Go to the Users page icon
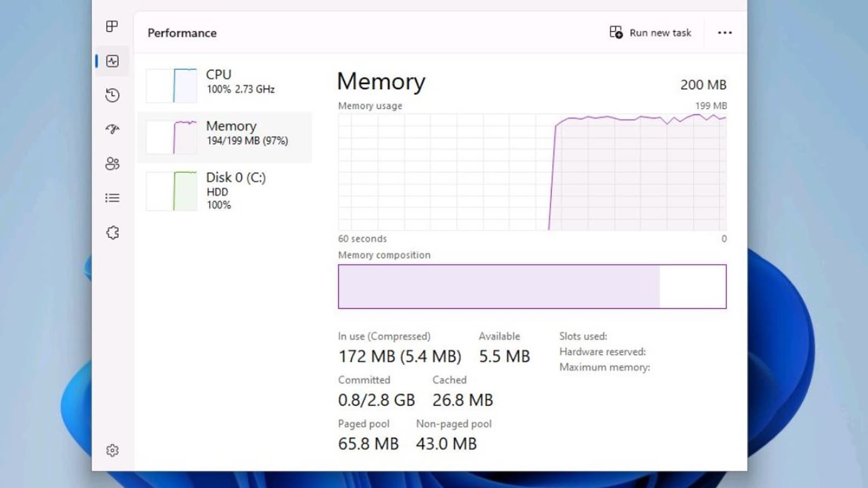The width and height of the screenshot is (868, 488). coord(112,164)
